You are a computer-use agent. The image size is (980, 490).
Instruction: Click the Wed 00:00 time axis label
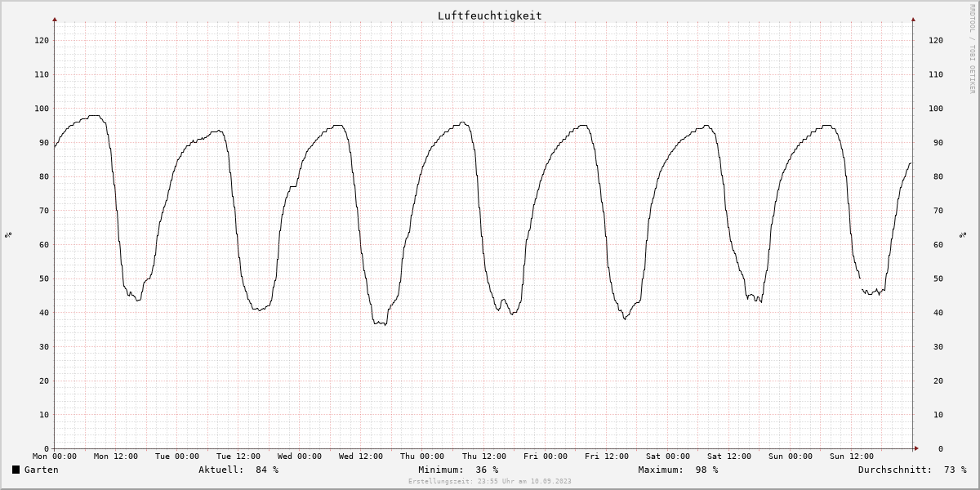[x=300, y=457]
